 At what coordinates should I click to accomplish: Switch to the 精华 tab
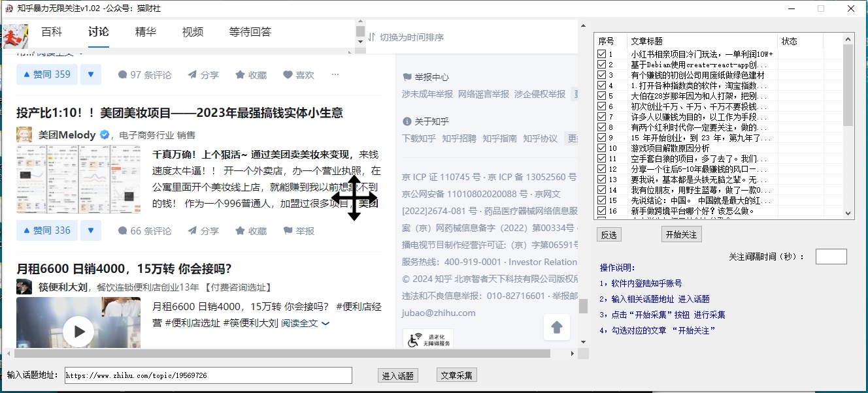[x=145, y=31]
